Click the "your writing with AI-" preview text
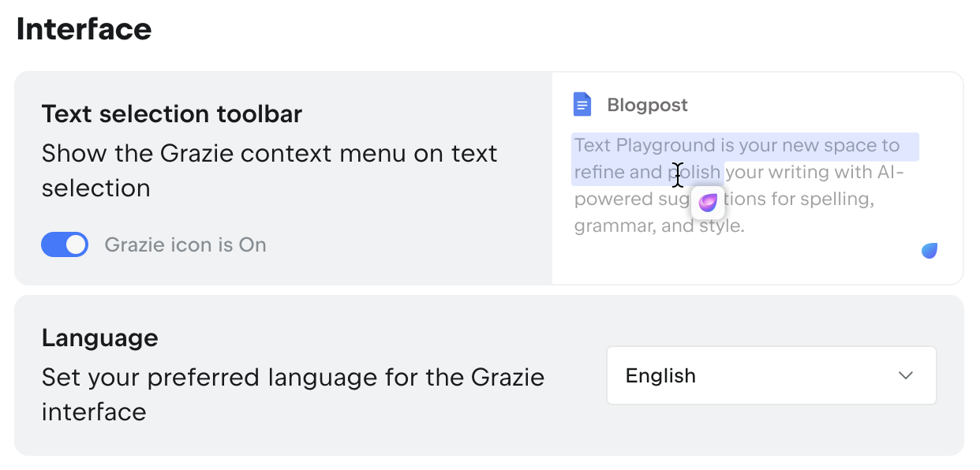 [814, 172]
